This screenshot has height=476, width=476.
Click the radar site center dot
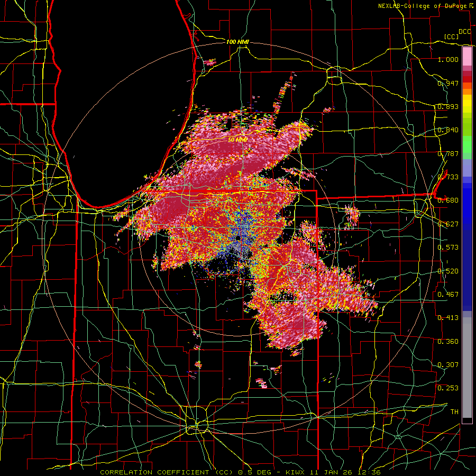(239, 237)
